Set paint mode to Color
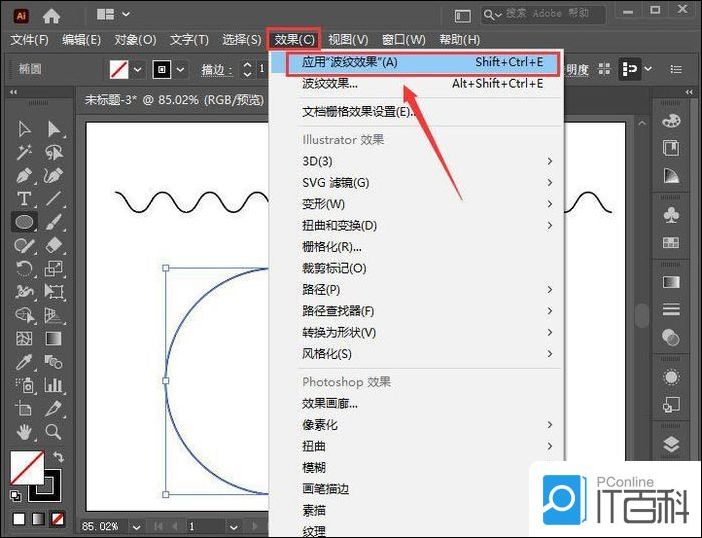The width and height of the screenshot is (702, 538). tap(19, 519)
